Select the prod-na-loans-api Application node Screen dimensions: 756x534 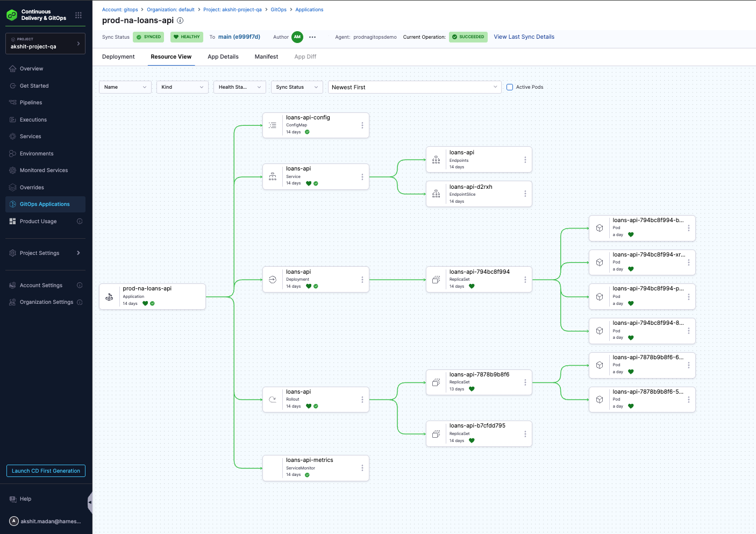pyautogui.click(x=152, y=296)
